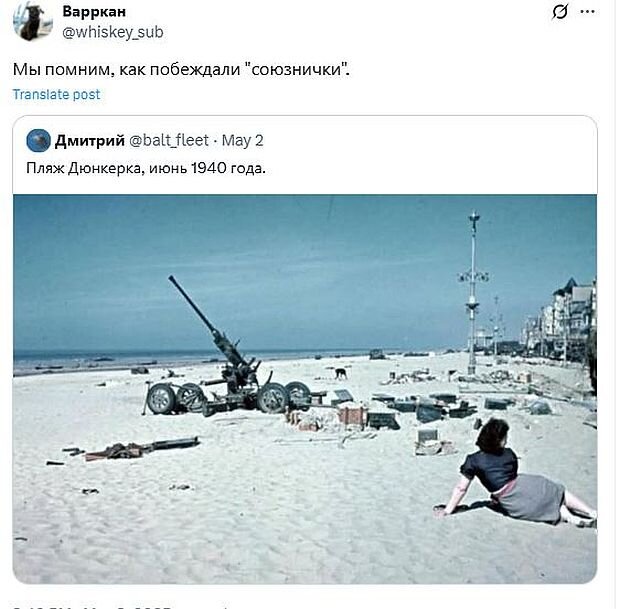Click the seafront buildings in the photo

point(560,318)
